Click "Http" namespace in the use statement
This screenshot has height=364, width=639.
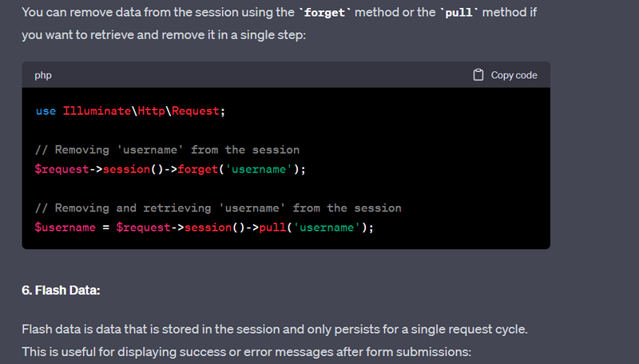(x=149, y=111)
